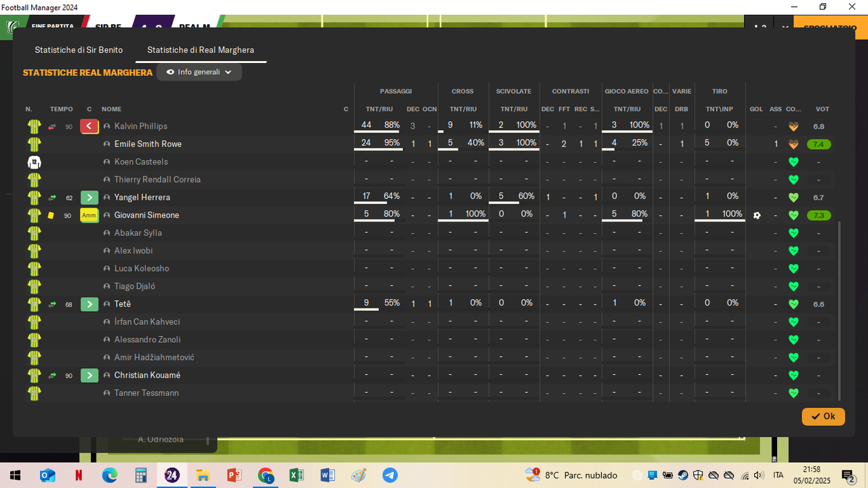The height and width of the screenshot is (488, 868).
Task: Select Amir Hadžiahmetović in the list
Action: click(x=155, y=357)
